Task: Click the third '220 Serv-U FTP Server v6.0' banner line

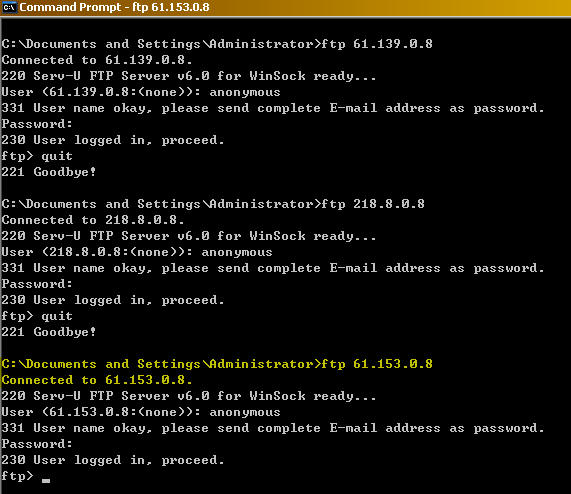Action: tap(189, 396)
